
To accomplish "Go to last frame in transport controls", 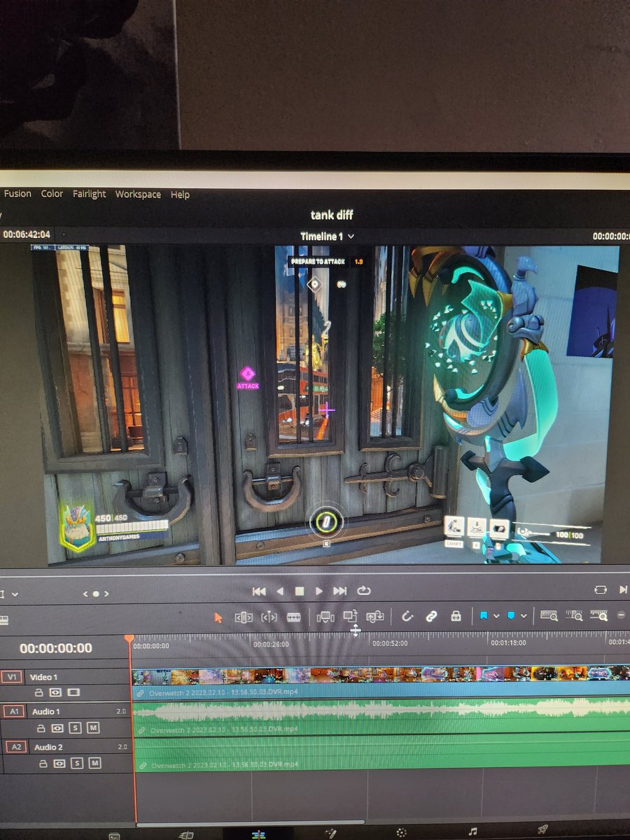I will (340, 591).
